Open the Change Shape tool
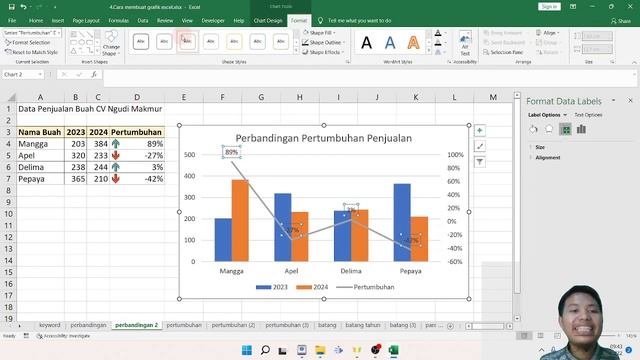Screen dimensions: 640x360 point(111,43)
